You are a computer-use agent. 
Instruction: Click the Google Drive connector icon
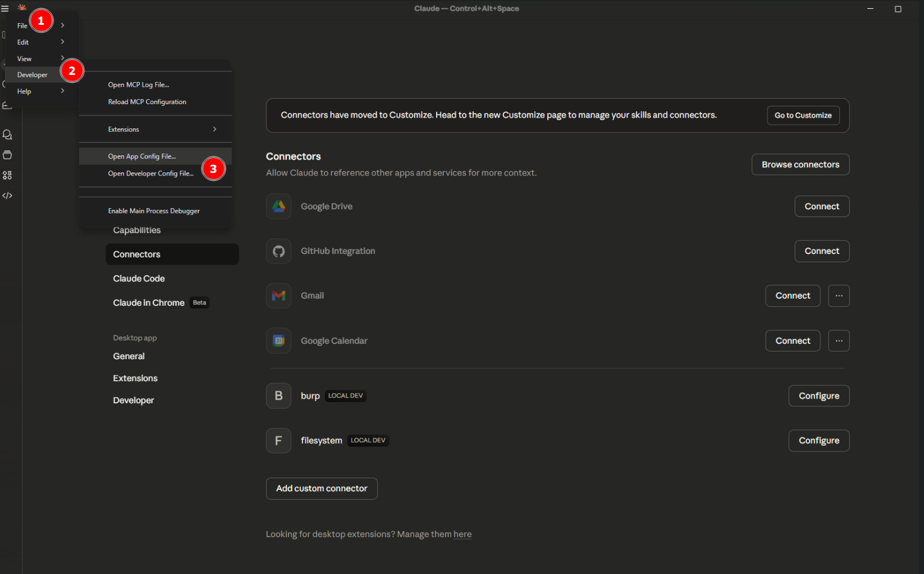pos(279,207)
